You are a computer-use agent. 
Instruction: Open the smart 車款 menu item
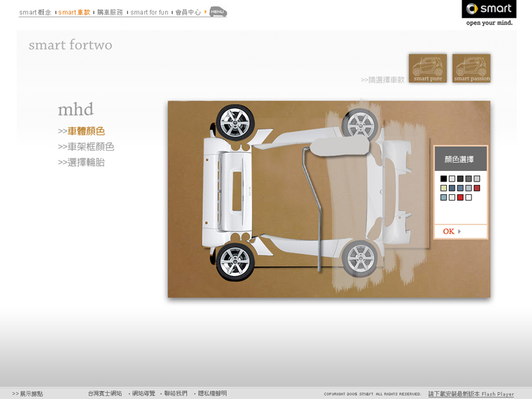pos(74,13)
